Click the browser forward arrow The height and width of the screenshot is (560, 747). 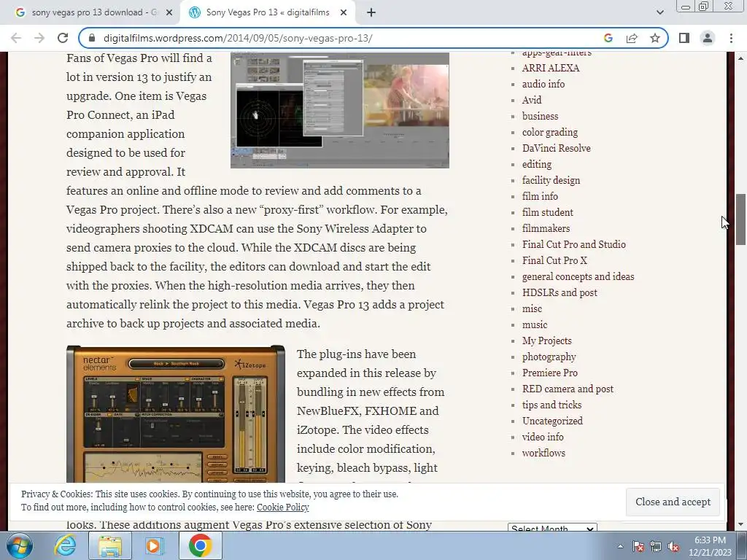tap(39, 38)
